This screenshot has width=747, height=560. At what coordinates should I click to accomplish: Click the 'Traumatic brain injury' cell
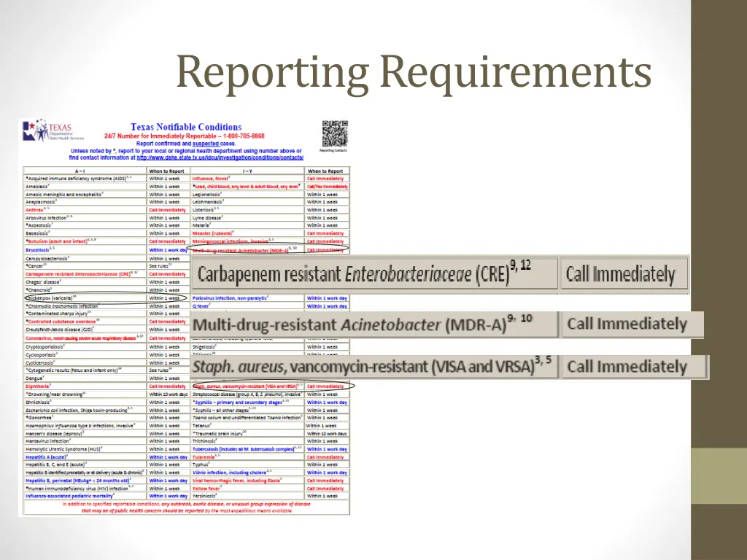pos(247,434)
